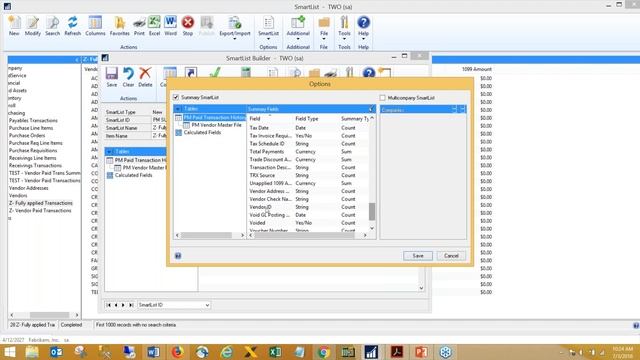Click the 1099 Amount column header
The height and width of the screenshot is (360, 640).
pos(477,69)
